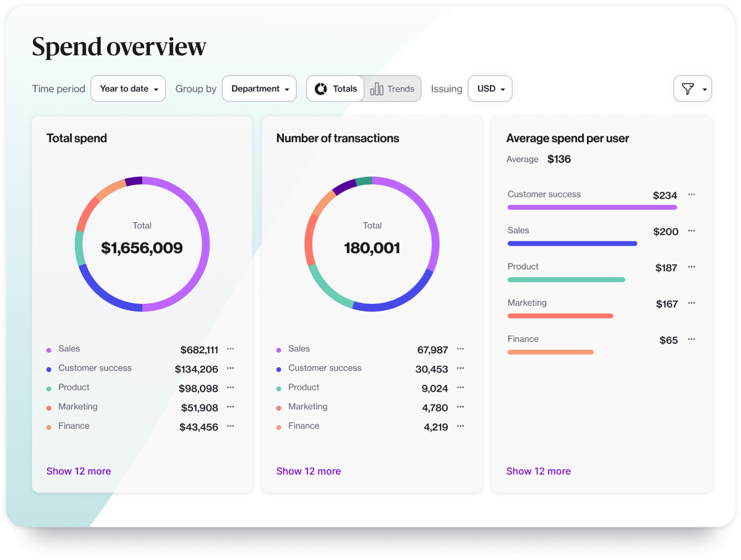Select Finance in Number of transactions legend
Viewport: 741px width, 560px height.
[304, 426]
